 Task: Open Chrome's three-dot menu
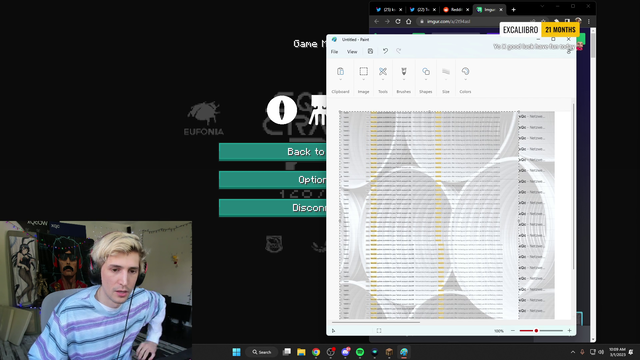[x=589, y=21]
